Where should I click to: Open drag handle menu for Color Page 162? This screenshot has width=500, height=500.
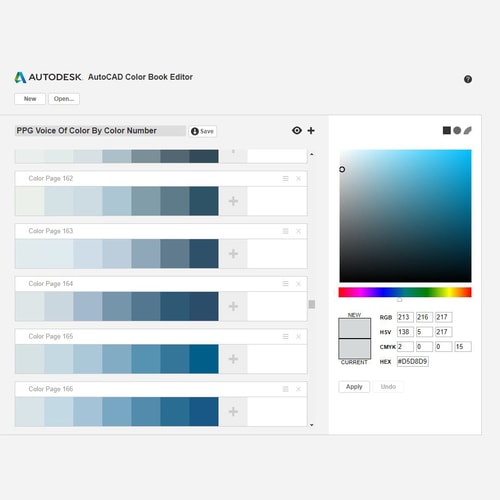[x=285, y=178]
